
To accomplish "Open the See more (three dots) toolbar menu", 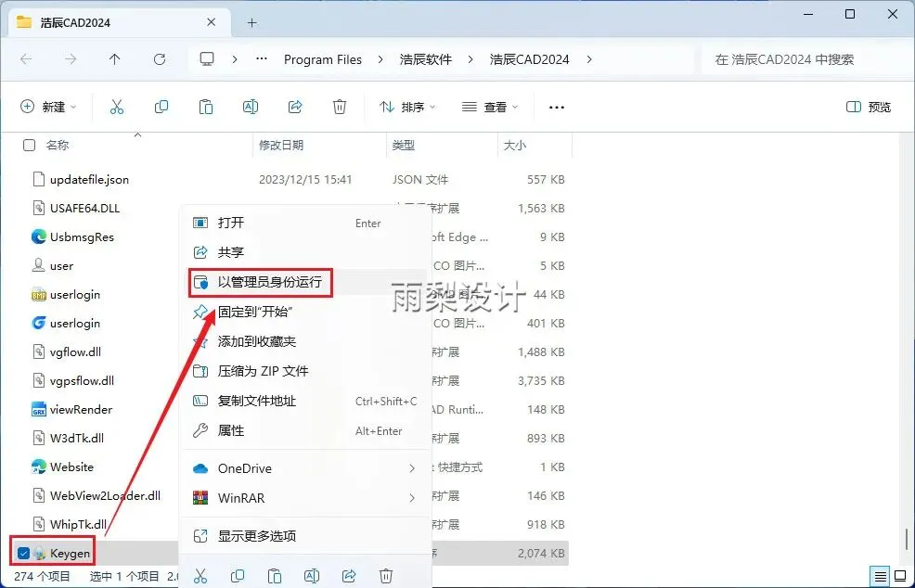I will point(557,108).
